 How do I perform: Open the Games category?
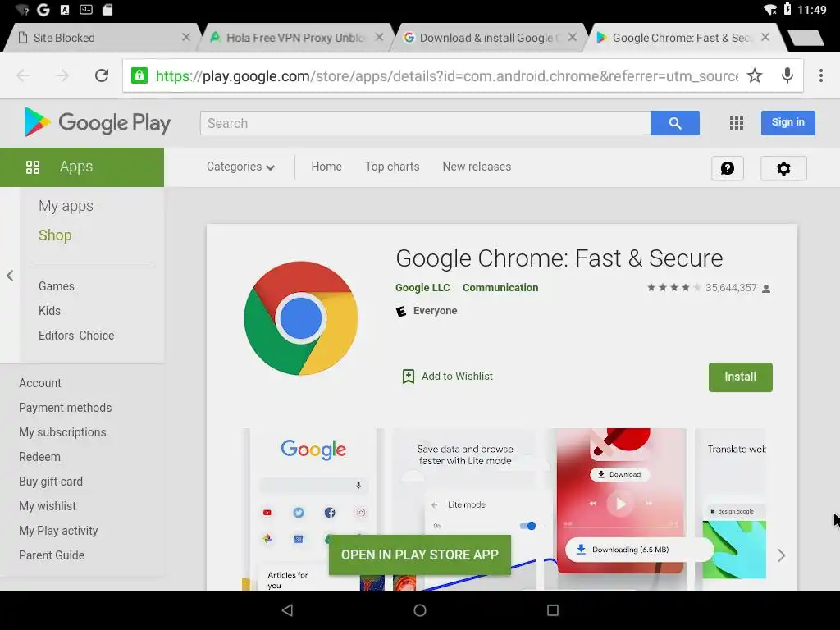57,286
